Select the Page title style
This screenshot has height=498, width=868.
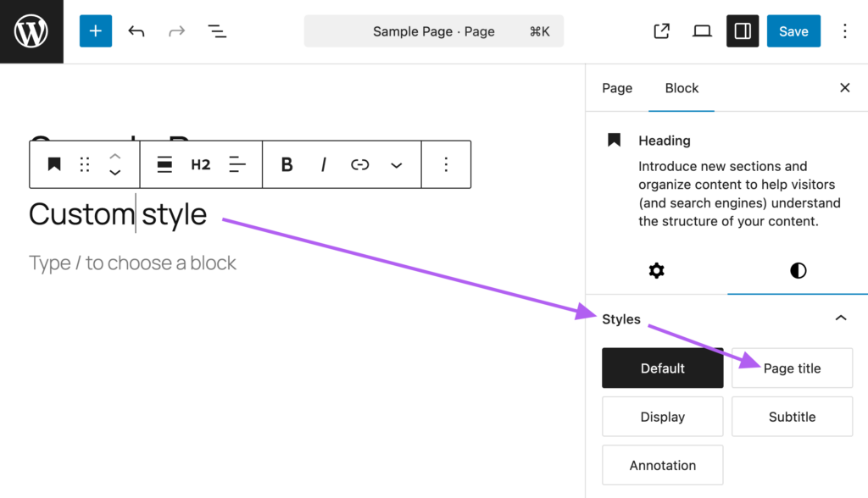pyautogui.click(x=792, y=368)
